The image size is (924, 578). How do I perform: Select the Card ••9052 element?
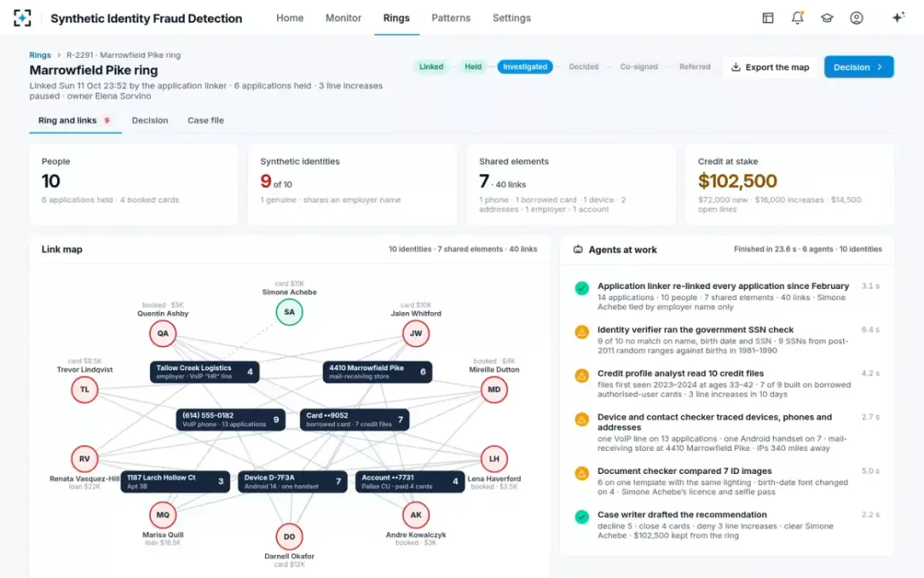(354, 419)
